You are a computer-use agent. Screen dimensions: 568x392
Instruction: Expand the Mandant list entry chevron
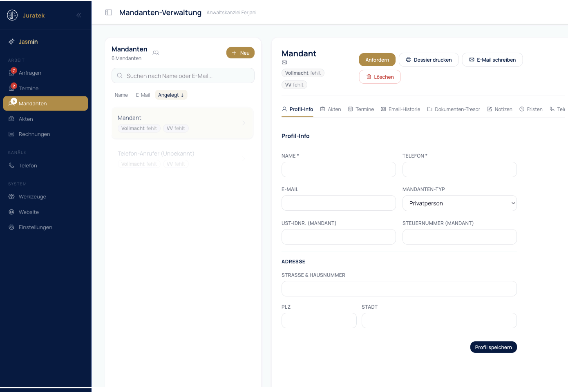click(x=244, y=123)
